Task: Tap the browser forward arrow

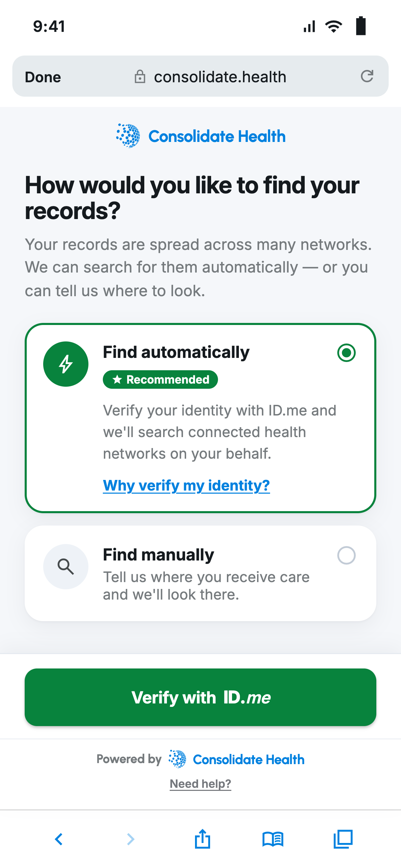Action: coord(131,839)
